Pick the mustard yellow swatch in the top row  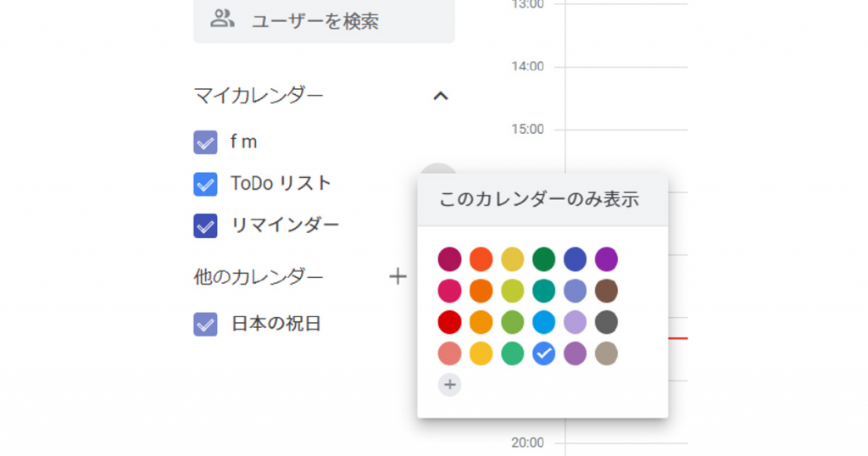(x=513, y=259)
